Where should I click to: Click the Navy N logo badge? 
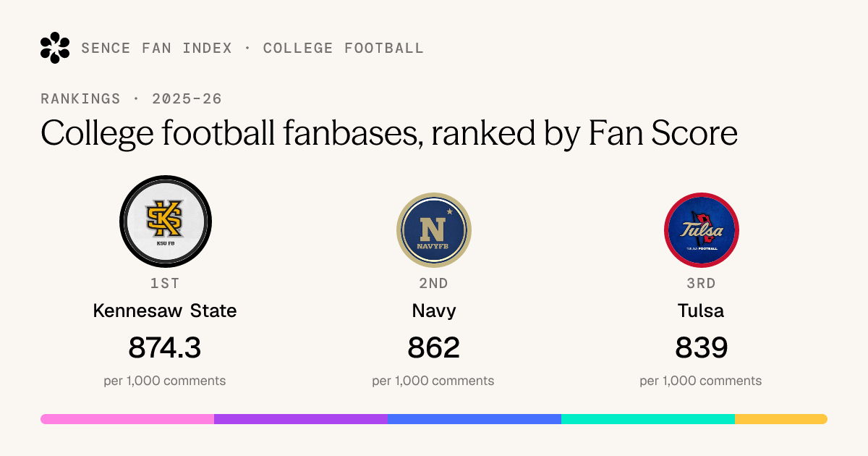point(433,229)
